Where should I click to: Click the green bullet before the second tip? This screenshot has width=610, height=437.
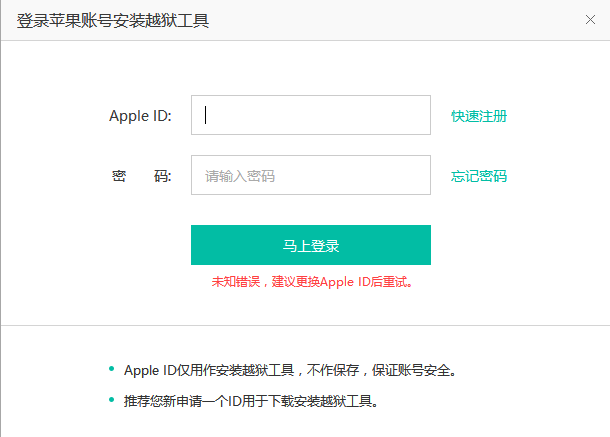(x=111, y=401)
